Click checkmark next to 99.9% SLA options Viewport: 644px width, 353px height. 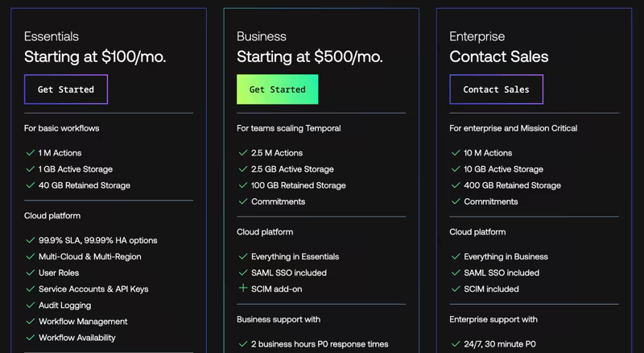point(31,240)
